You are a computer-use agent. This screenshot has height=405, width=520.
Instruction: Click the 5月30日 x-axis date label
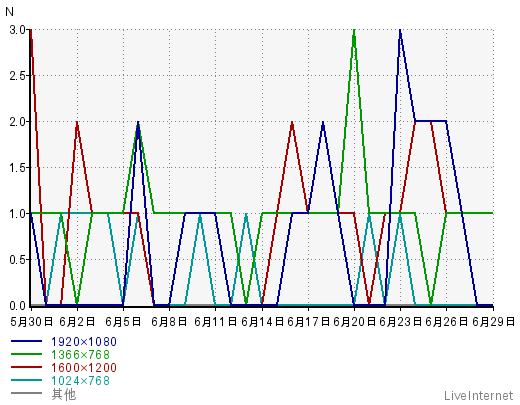32,322
